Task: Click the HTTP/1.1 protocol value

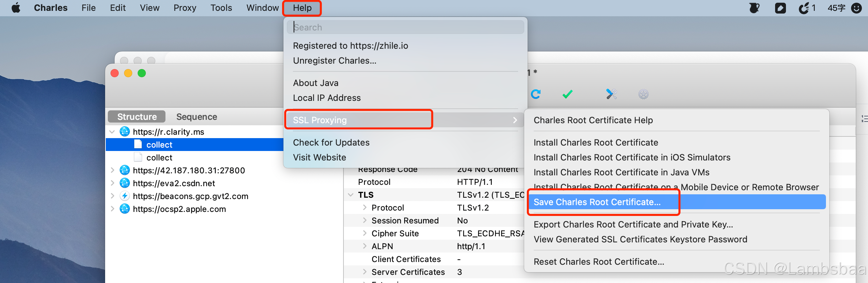Action: (x=475, y=182)
